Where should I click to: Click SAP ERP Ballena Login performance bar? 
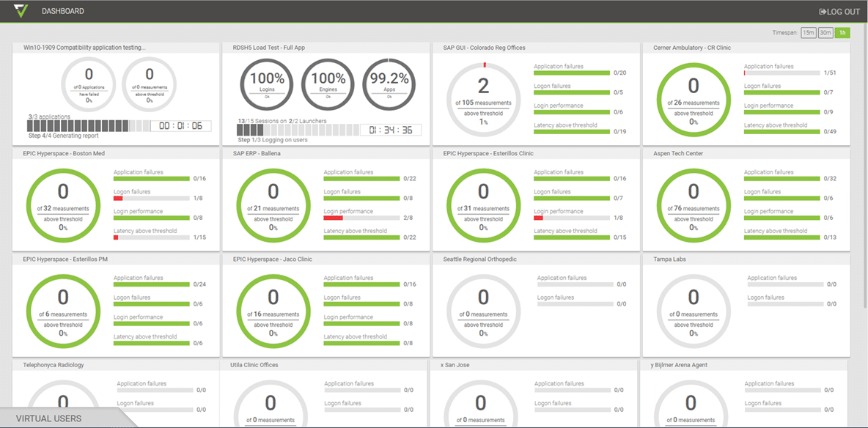[361, 218]
